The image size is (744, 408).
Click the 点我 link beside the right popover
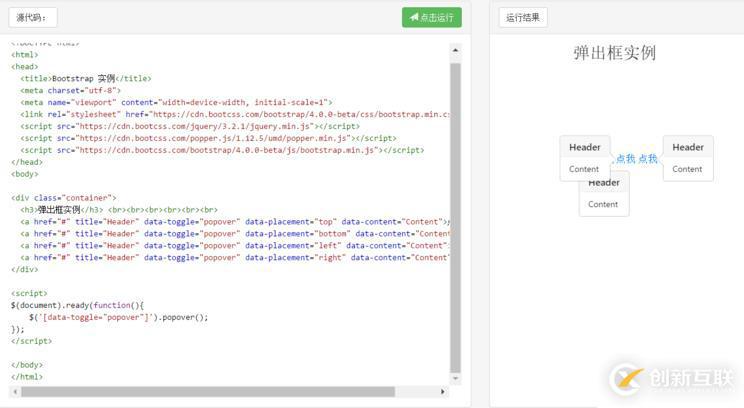(x=648, y=158)
